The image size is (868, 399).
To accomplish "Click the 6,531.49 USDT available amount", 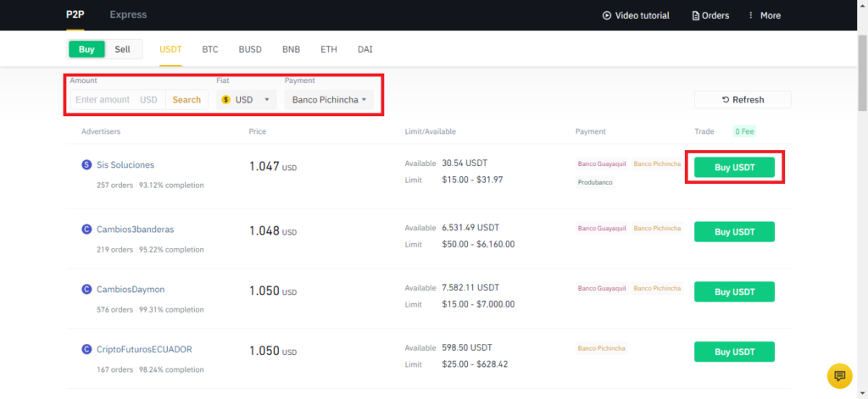I will tap(470, 227).
